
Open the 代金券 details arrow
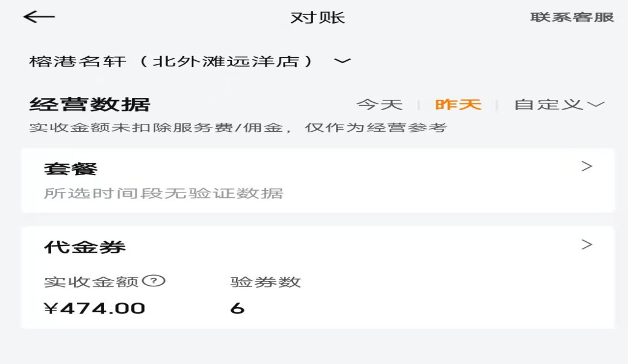(x=587, y=244)
